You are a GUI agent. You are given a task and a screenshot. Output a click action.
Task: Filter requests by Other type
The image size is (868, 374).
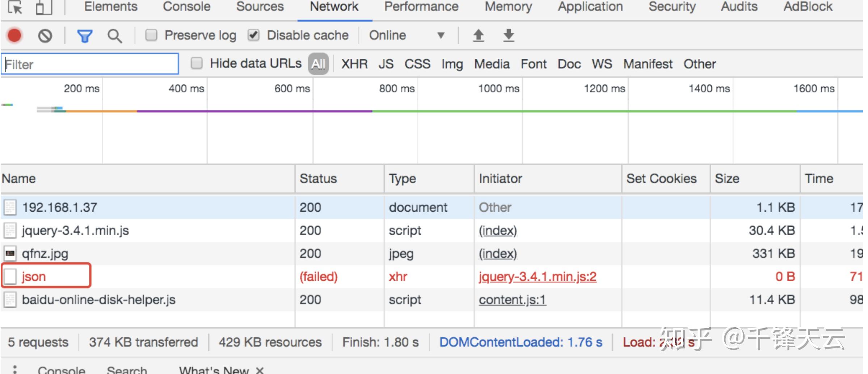point(699,64)
